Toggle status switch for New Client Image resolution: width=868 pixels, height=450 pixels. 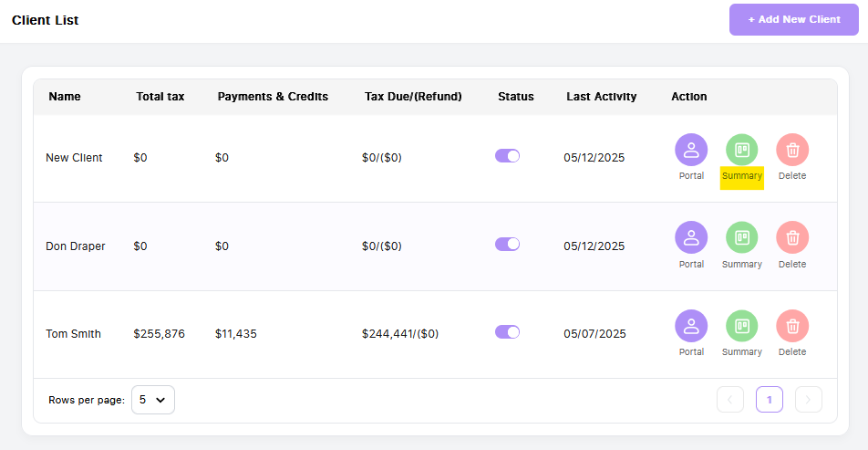[x=507, y=156]
